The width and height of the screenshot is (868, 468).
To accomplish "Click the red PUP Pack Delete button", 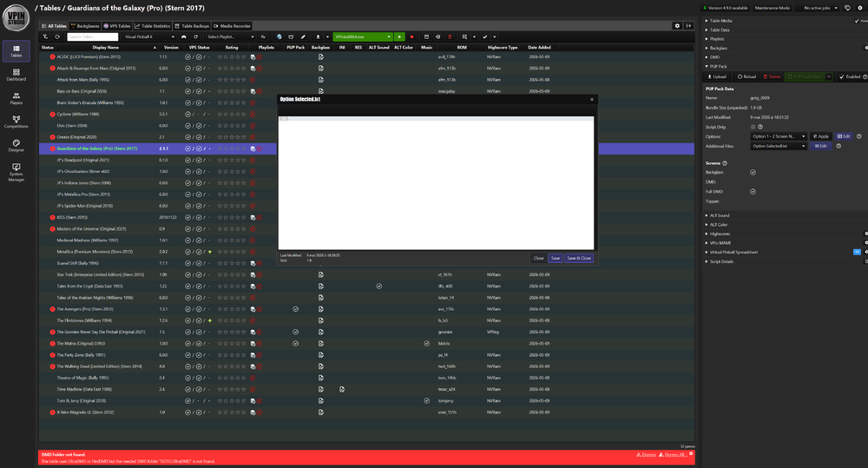I will (773, 76).
